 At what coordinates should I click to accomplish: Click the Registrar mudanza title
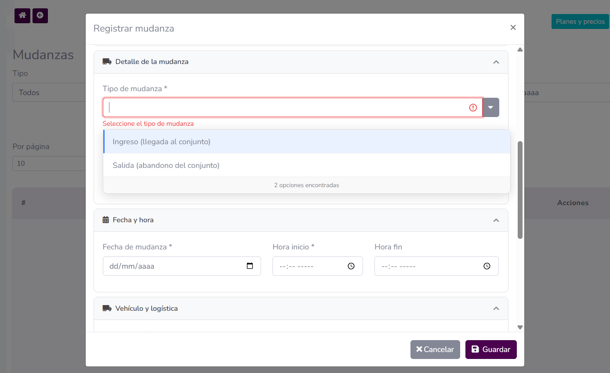tap(134, 28)
